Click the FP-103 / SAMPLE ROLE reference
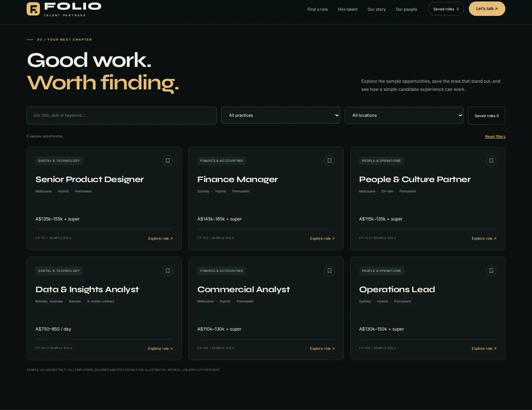Image resolution: width=532 pixels, height=410 pixels. click(378, 238)
